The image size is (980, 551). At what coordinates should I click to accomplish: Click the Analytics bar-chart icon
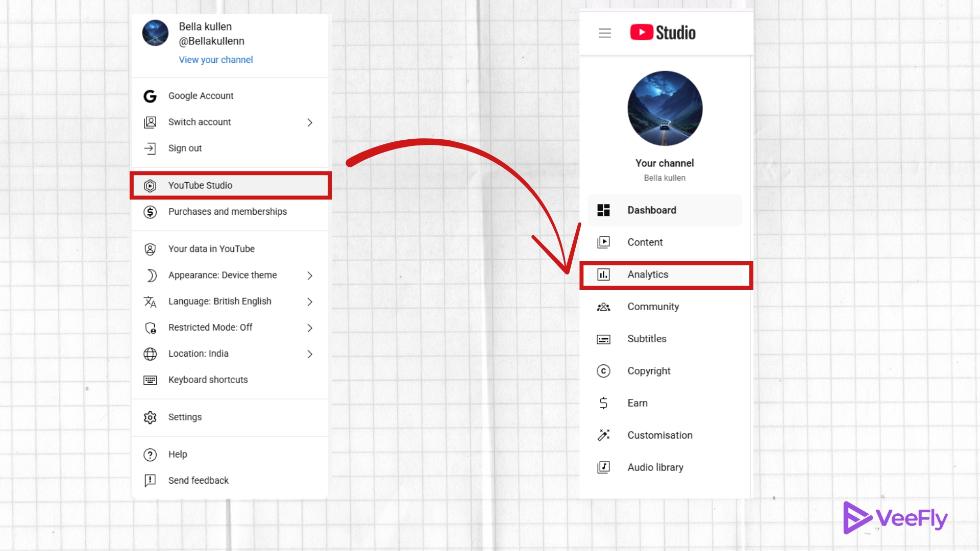click(603, 274)
